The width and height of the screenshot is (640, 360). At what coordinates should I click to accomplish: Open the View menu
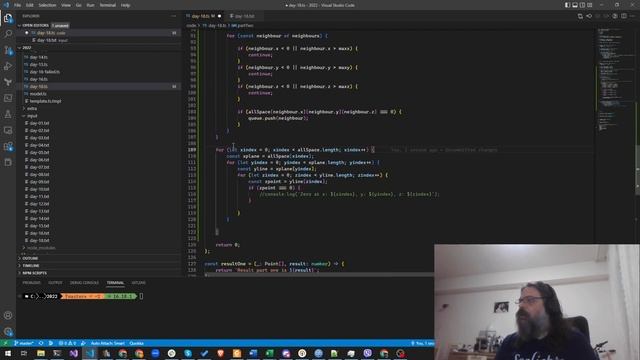coord(66,5)
